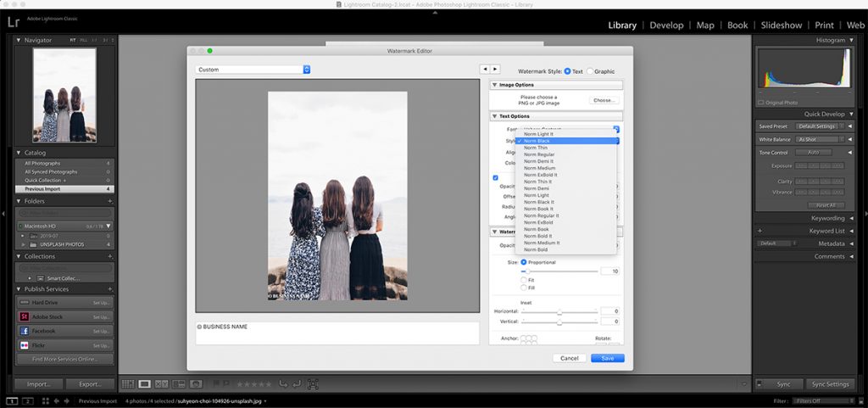Switch to Grid view in the toolbar
This screenshot has width=868, height=408.
click(128, 383)
